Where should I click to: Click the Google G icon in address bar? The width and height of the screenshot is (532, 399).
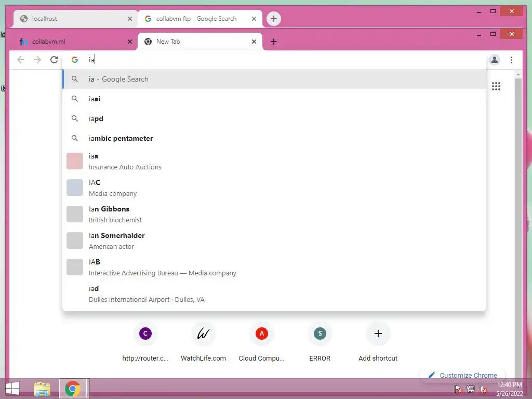coord(75,60)
